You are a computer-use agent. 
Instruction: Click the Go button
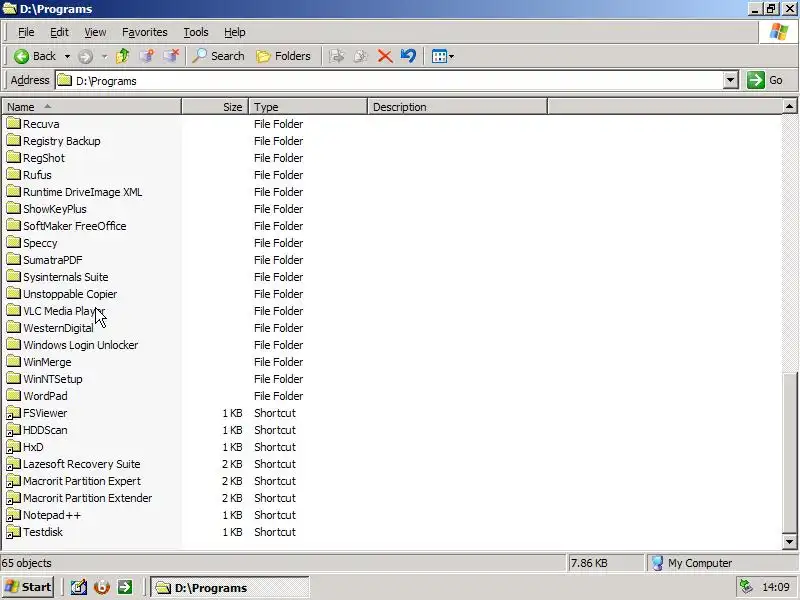click(x=765, y=80)
